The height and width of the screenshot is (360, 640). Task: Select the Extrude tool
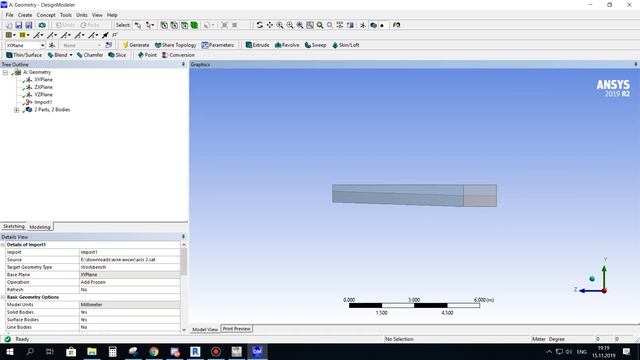[x=258, y=45]
